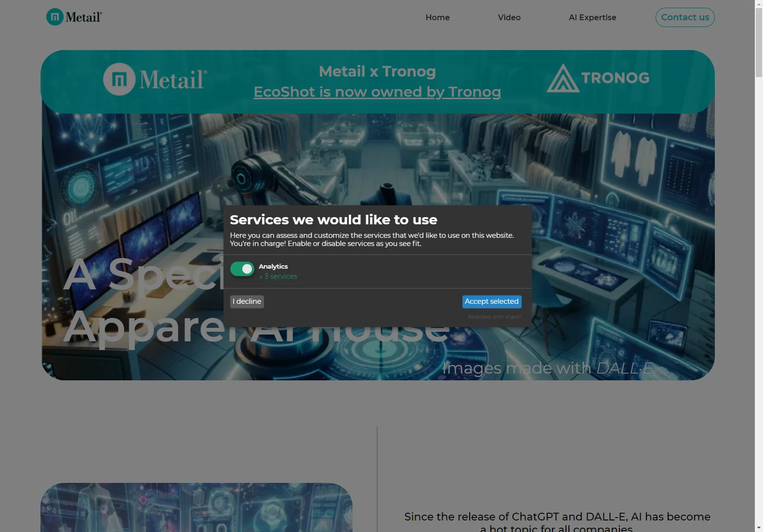Click the Contact us button
This screenshot has height=532, width=763.
pos(685,17)
